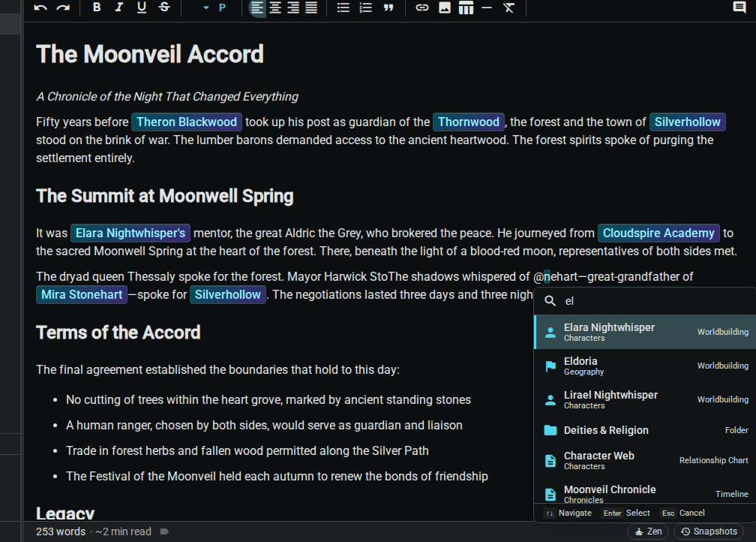The width and height of the screenshot is (756, 542).
Task: Open the Thornwood mention link
Action: tap(469, 122)
